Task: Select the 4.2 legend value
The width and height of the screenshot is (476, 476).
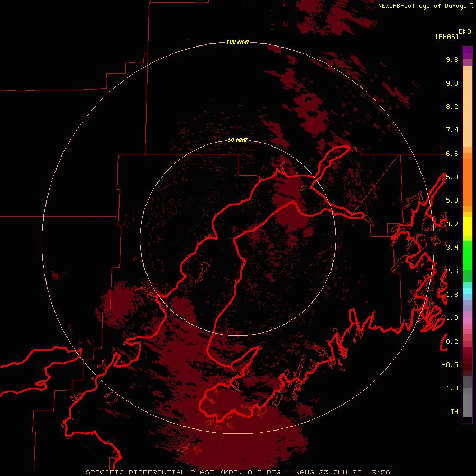Action: (452, 224)
